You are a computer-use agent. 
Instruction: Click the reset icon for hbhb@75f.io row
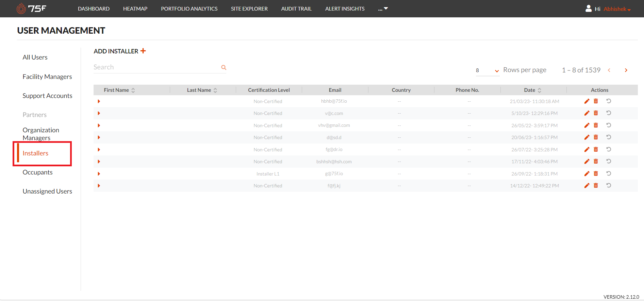point(609,101)
